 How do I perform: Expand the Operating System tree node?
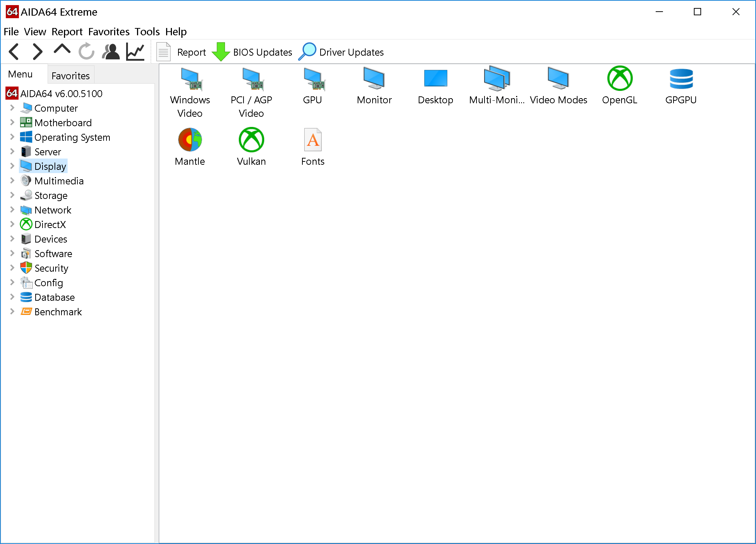point(12,137)
